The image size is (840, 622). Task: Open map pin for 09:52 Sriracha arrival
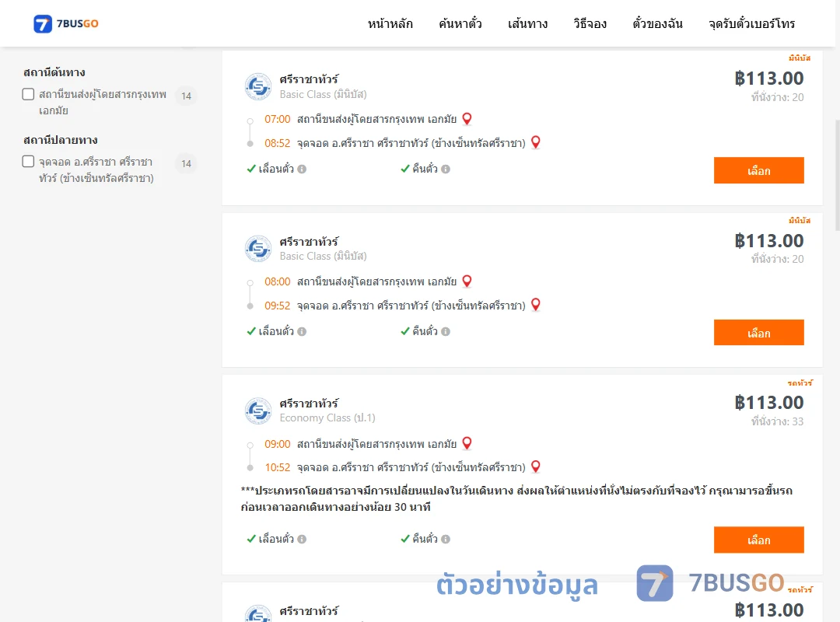tap(536, 305)
